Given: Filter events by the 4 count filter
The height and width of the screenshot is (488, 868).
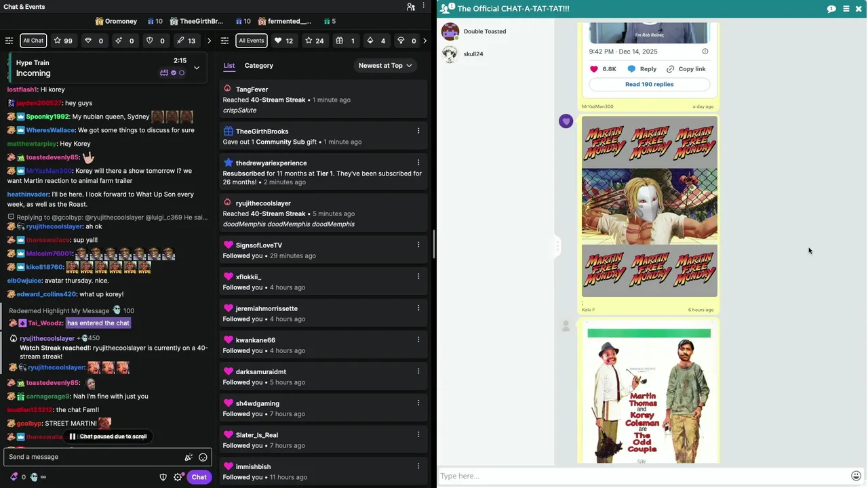Looking at the screenshot, I should pos(376,41).
